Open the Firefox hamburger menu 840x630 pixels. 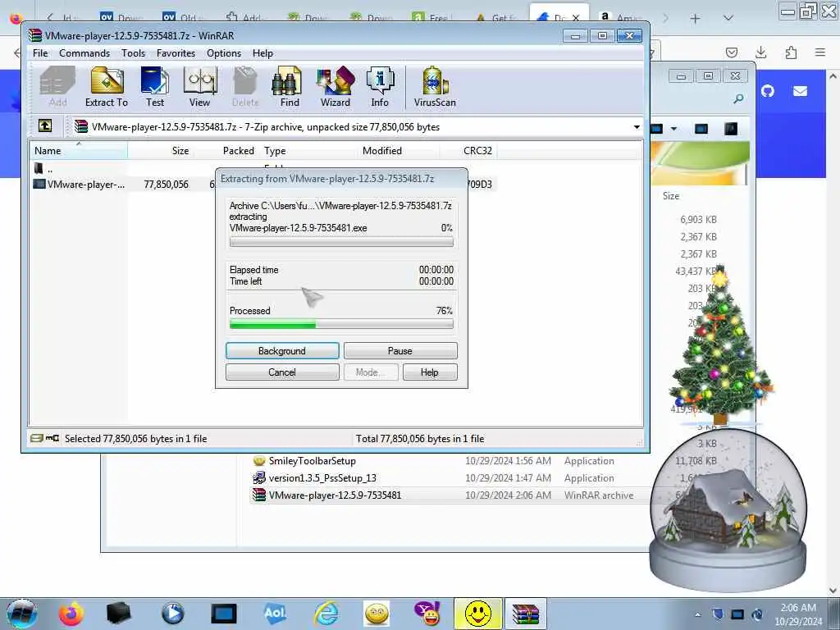point(820,52)
